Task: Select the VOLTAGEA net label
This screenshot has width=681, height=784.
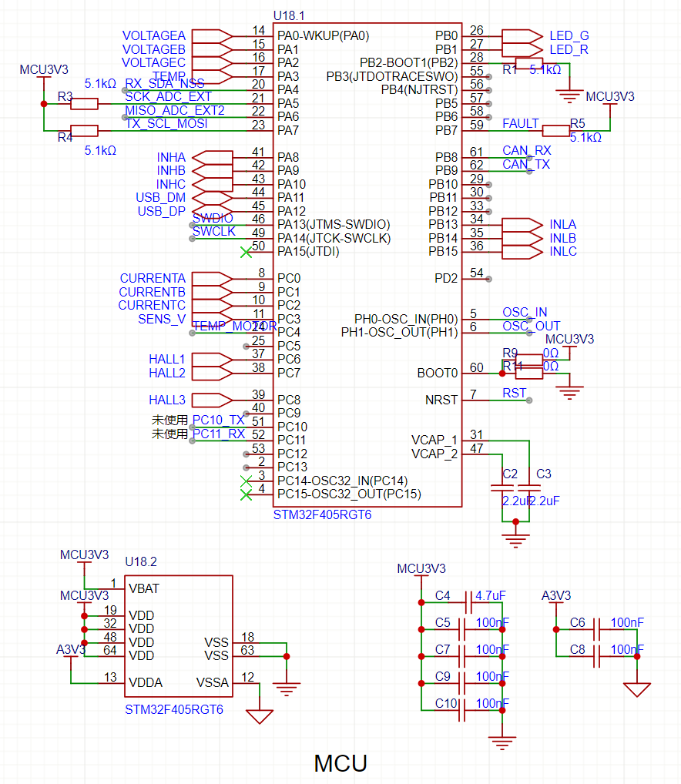Action: pos(153,36)
